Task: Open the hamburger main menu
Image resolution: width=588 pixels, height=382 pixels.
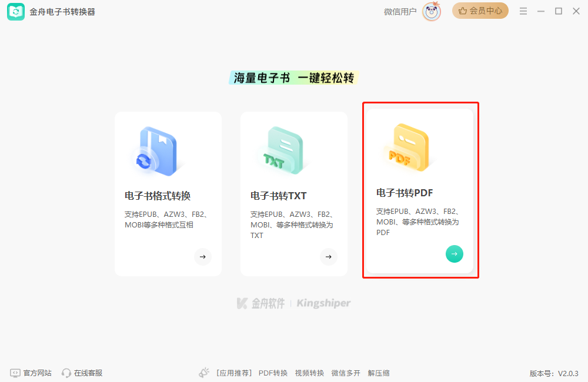Action: (x=523, y=11)
